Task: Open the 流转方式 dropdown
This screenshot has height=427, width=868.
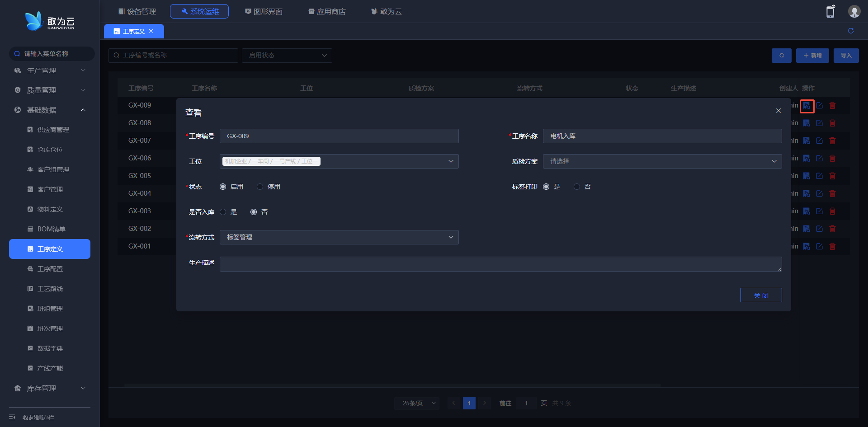Action: coord(339,237)
